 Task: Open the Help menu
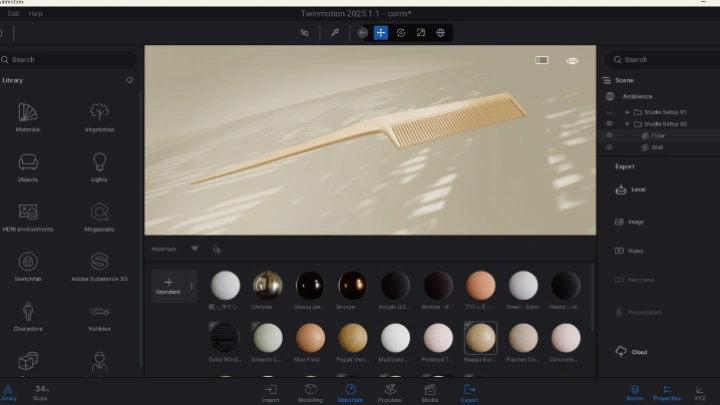coord(36,14)
